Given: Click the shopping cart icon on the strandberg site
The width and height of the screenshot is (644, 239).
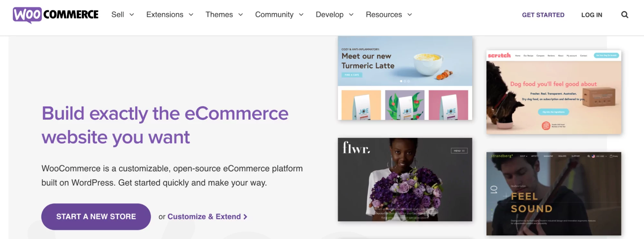Looking at the screenshot, I should pyautogui.click(x=612, y=156).
